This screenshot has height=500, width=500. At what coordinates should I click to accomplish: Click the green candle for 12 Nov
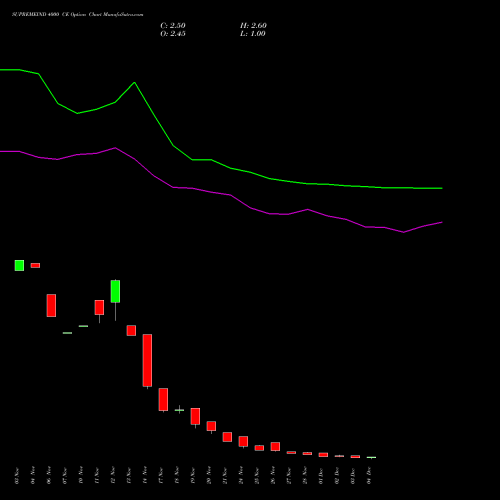(x=115, y=291)
